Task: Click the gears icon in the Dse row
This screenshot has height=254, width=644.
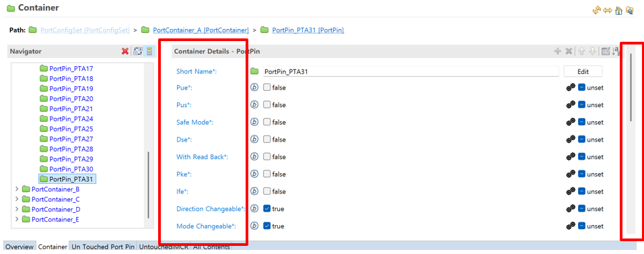Action: click(571, 139)
